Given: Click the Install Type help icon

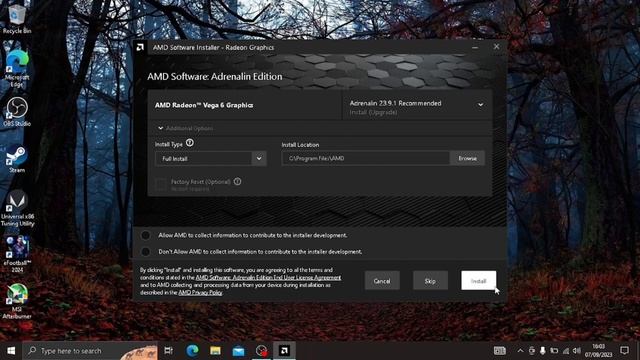Looking at the screenshot, I should (190, 143).
